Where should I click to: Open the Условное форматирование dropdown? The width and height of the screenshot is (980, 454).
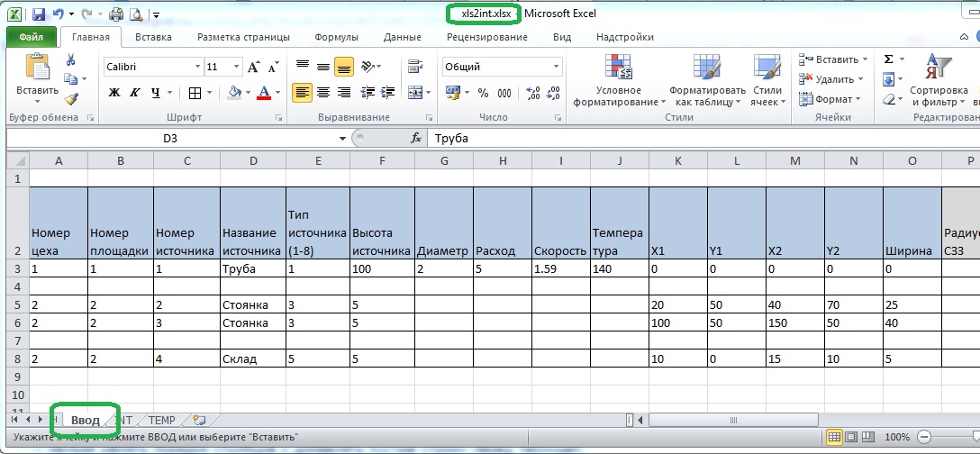click(x=618, y=80)
